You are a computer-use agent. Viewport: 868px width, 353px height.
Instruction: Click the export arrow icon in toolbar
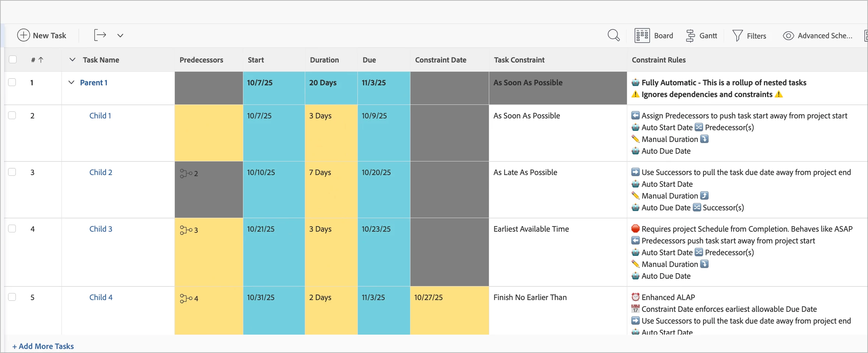pos(100,35)
